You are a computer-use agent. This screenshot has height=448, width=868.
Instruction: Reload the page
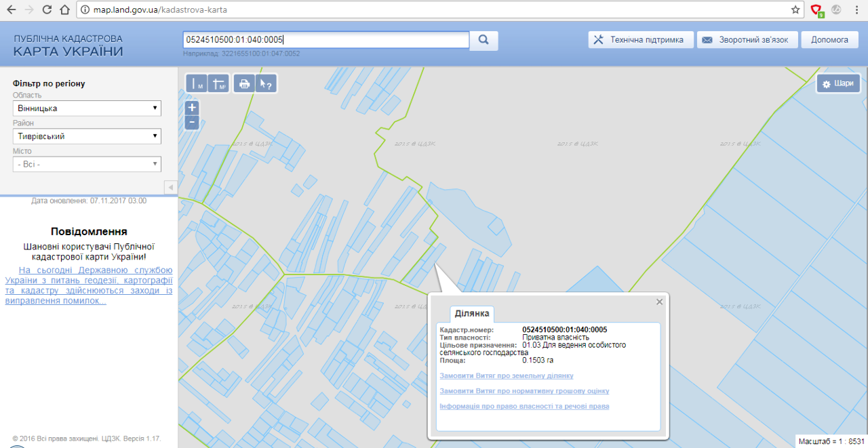click(47, 10)
